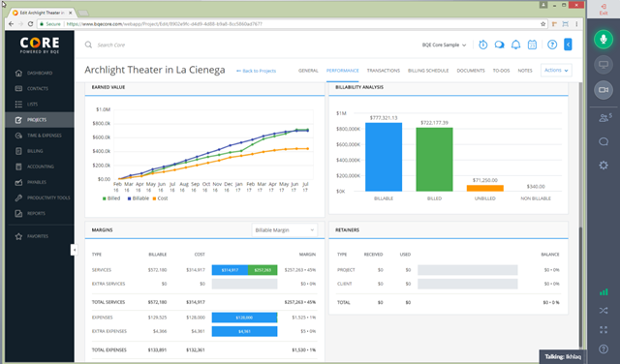Toggle the webcam in meeting panel

click(604, 90)
